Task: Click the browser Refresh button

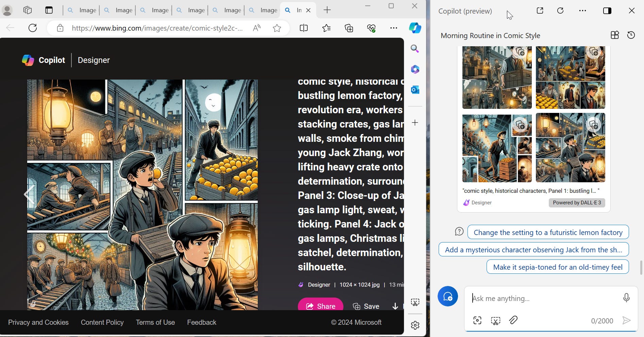Action: (33, 28)
